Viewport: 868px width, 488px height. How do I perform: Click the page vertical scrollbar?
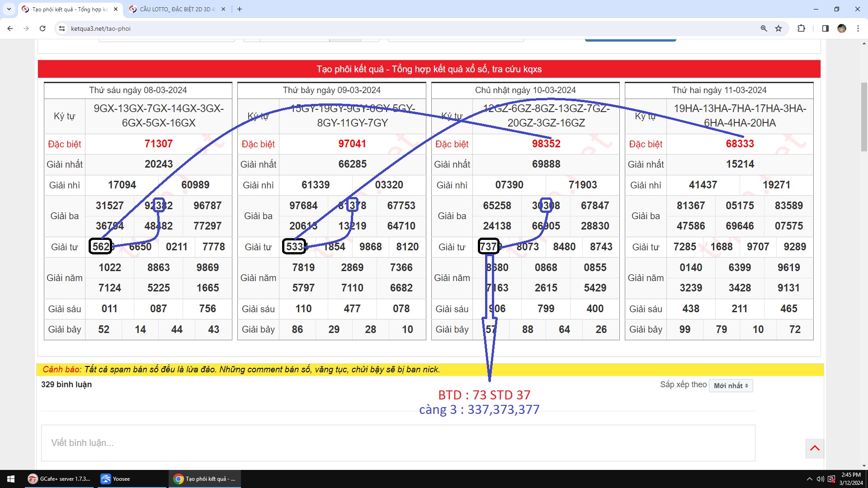coord(864,117)
